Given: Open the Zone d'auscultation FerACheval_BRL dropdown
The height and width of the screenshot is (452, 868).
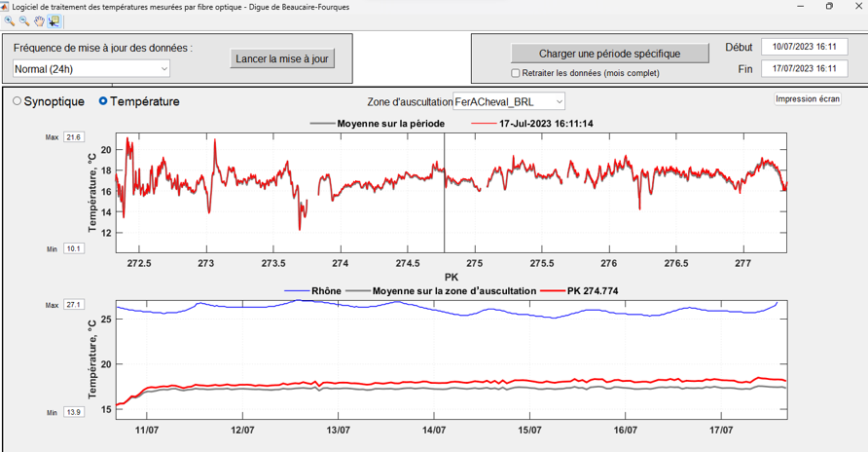Looking at the screenshot, I should [509, 101].
